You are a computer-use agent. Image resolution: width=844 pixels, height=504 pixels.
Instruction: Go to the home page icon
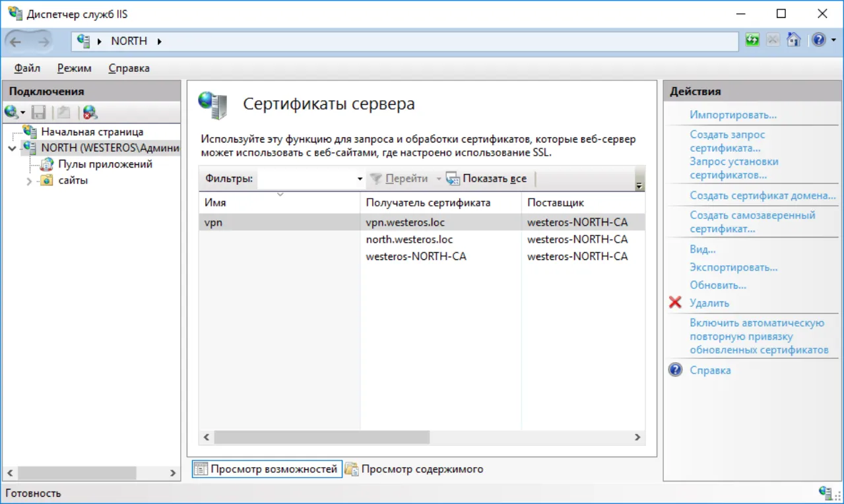point(794,40)
